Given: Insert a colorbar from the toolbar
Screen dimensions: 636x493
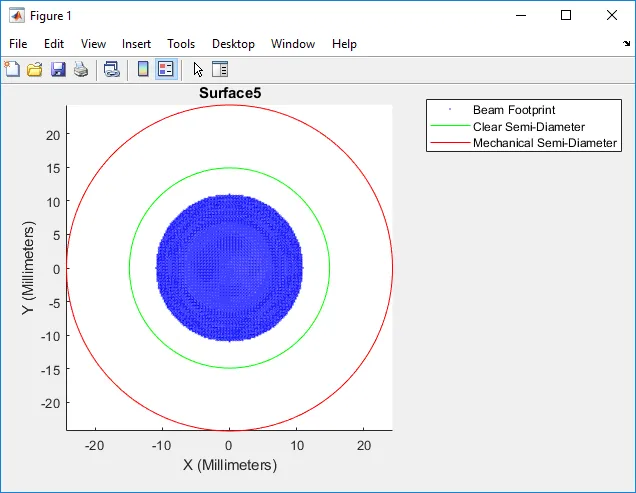Looking at the screenshot, I should coord(143,69).
